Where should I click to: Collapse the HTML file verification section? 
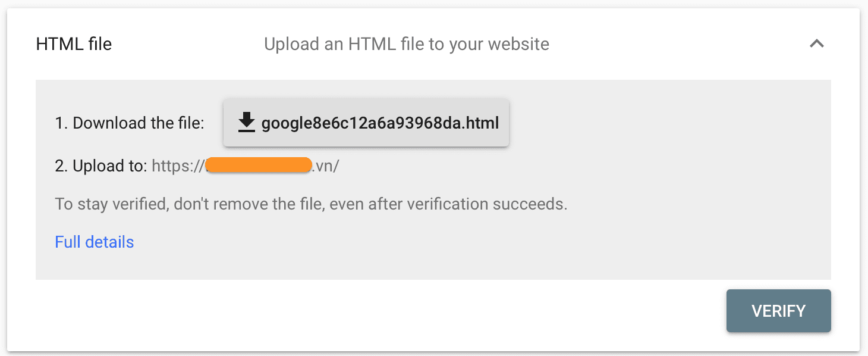(817, 43)
